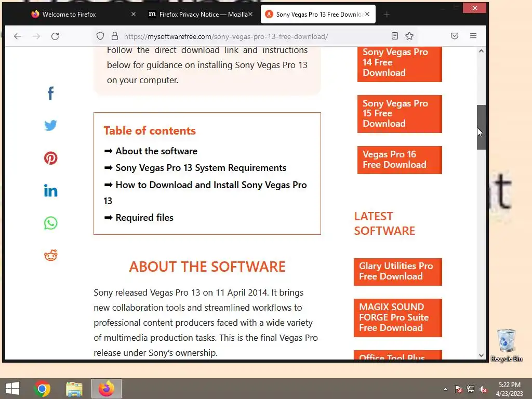Close the Sony Vegas Pro 13 tab
Image resolution: width=532 pixels, height=399 pixels.
point(367,14)
